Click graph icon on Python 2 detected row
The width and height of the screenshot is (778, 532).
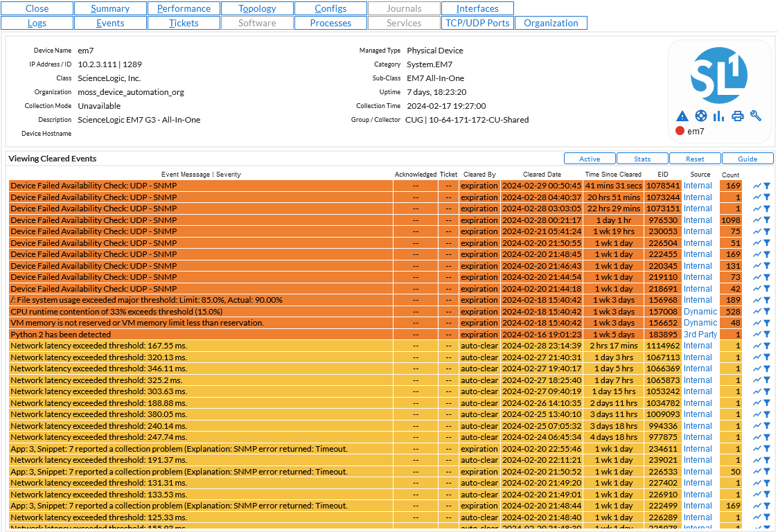[x=757, y=335]
